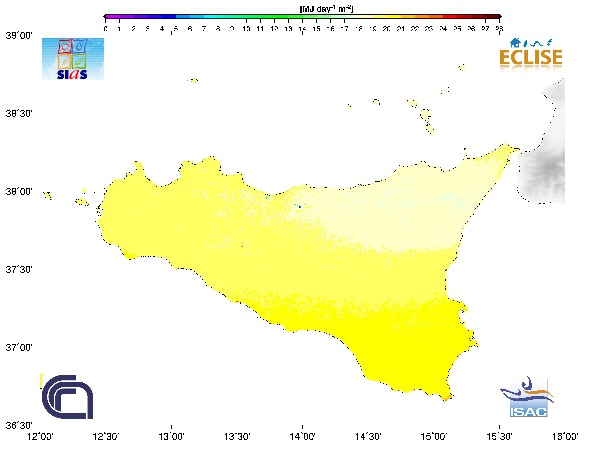Click the 16°00' longitude label
The image size is (600, 450).
[565, 437]
